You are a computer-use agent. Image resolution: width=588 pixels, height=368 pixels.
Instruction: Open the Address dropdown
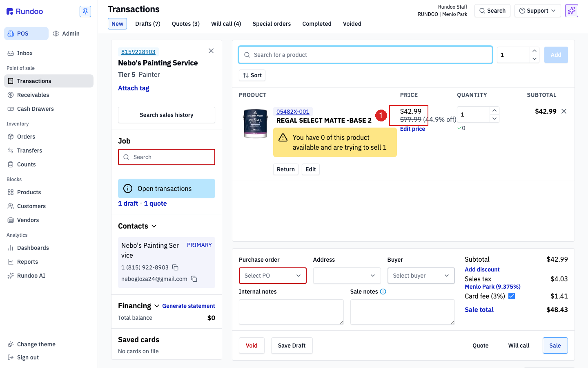(x=347, y=276)
